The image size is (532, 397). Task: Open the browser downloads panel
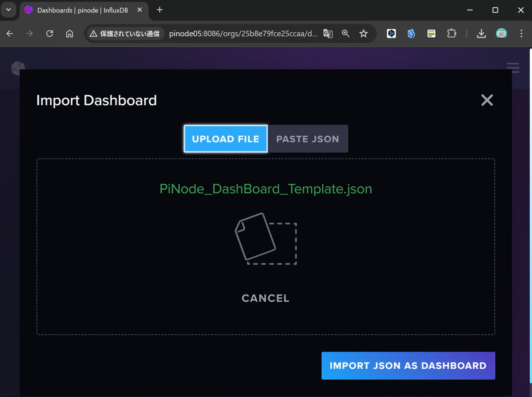[x=481, y=34]
